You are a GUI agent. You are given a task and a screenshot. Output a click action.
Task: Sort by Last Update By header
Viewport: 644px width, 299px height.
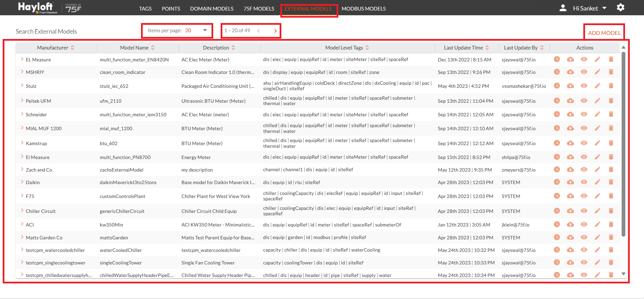524,48
